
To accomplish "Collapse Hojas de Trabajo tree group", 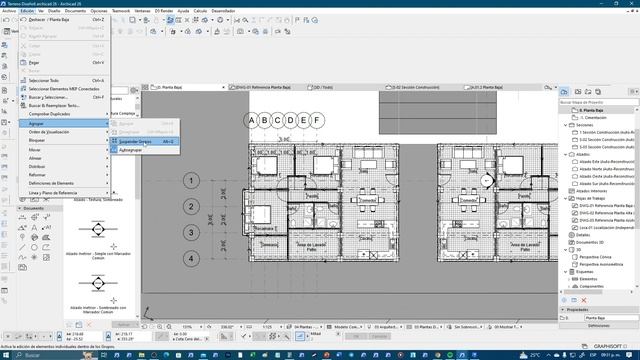I will [x=566, y=198].
